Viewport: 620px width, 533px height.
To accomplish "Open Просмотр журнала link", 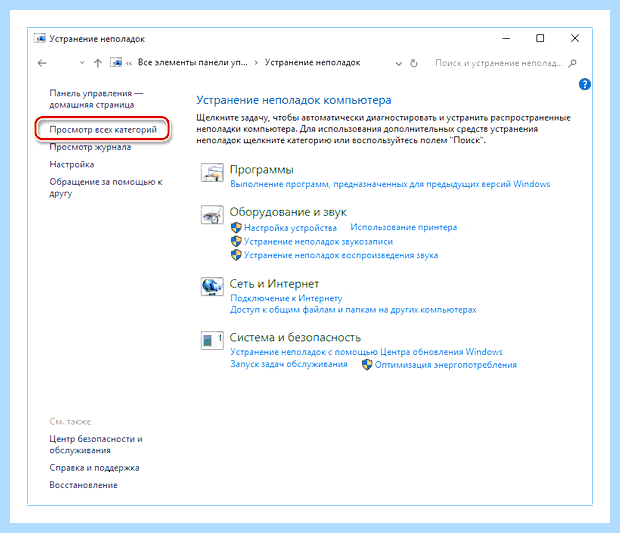I will [x=90, y=147].
